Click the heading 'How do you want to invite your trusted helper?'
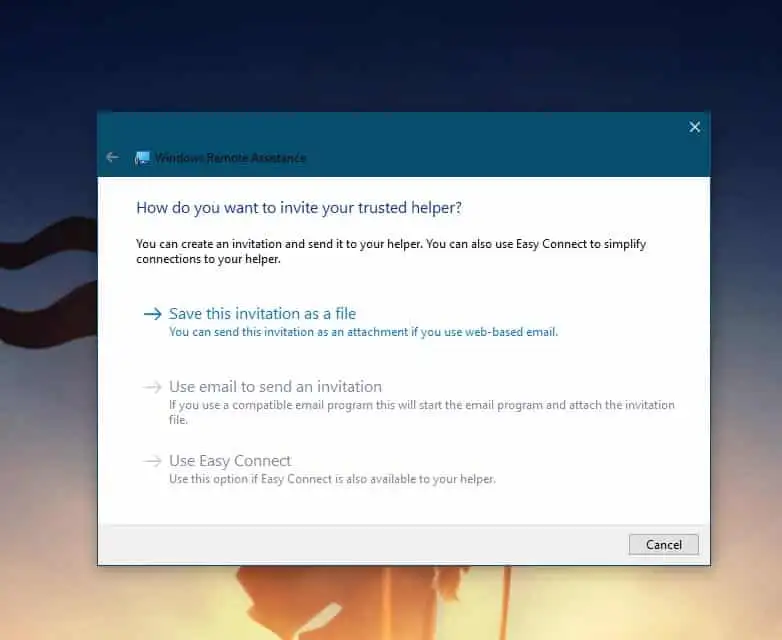Viewport: 782px width, 640px height. tap(299, 208)
